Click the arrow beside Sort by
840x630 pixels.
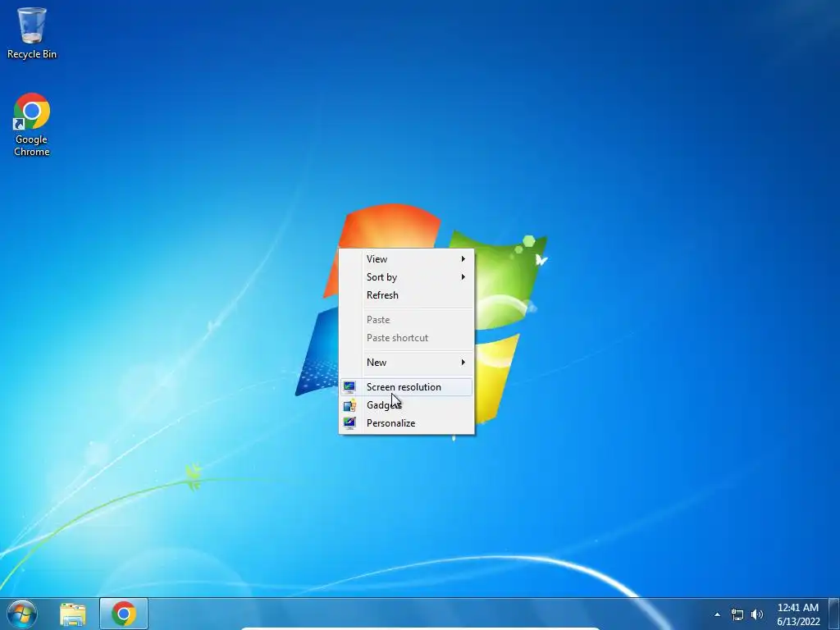[463, 277]
